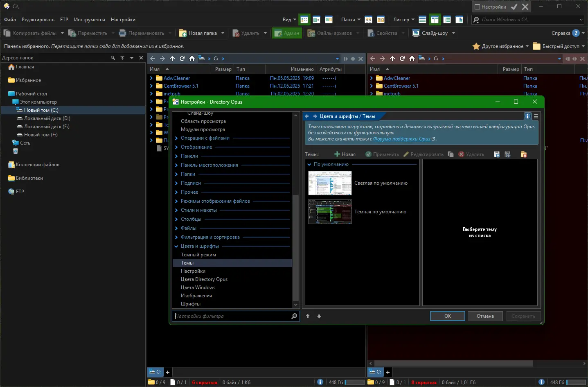Toggle the green Админ mode button

287,33
